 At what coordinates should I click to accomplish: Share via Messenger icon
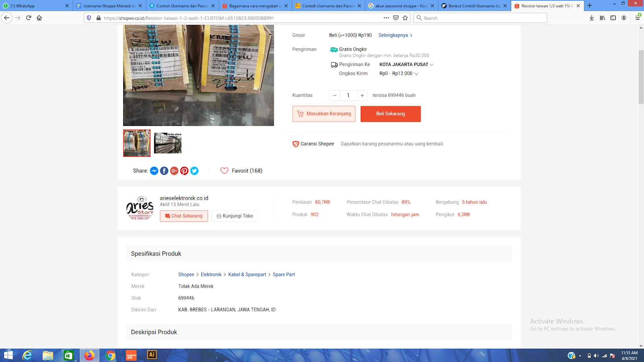(x=154, y=171)
